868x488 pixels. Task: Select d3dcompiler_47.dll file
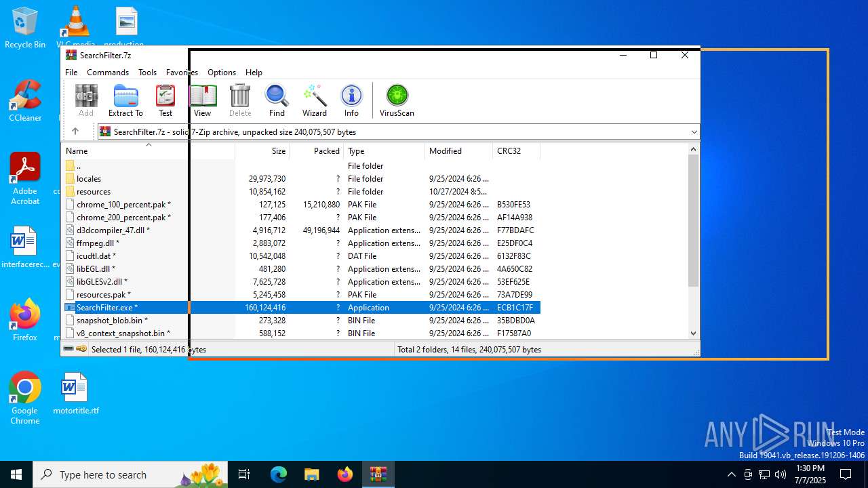pyautogui.click(x=301, y=230)
